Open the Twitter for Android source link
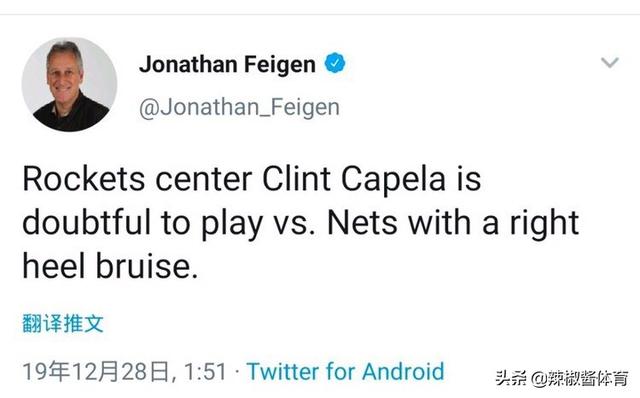The image size is (640, 398). [345, 372]
